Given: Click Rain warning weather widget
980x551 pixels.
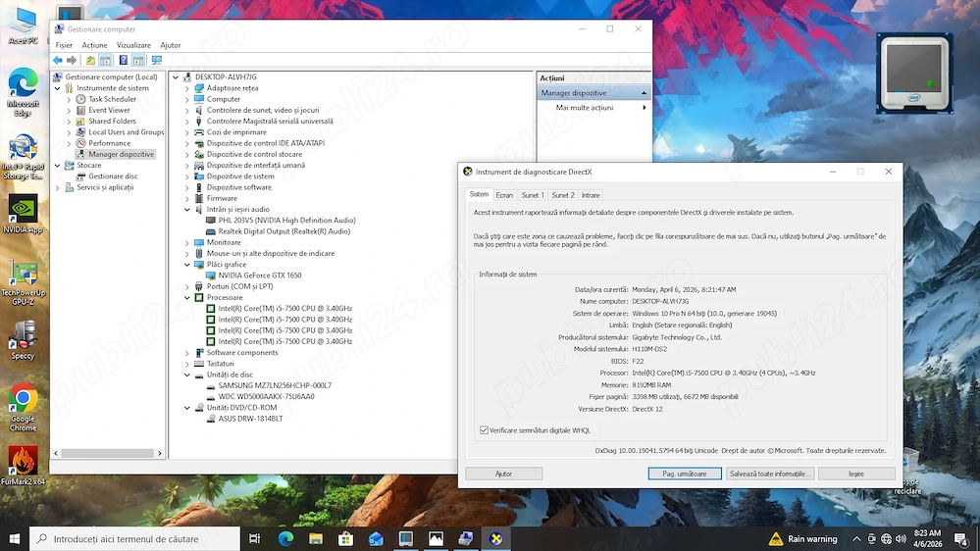Looking at the screenshot, I should pos(802,538).
